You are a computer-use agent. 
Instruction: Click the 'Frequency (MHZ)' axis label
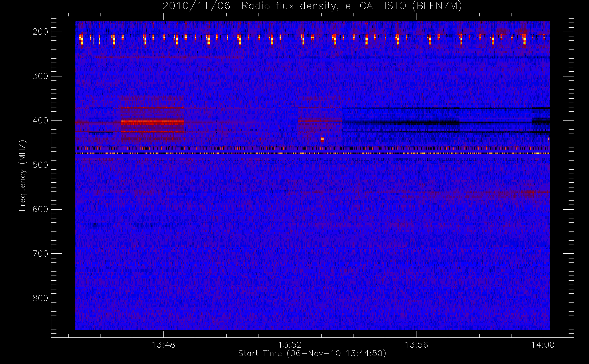click(23, 176)
